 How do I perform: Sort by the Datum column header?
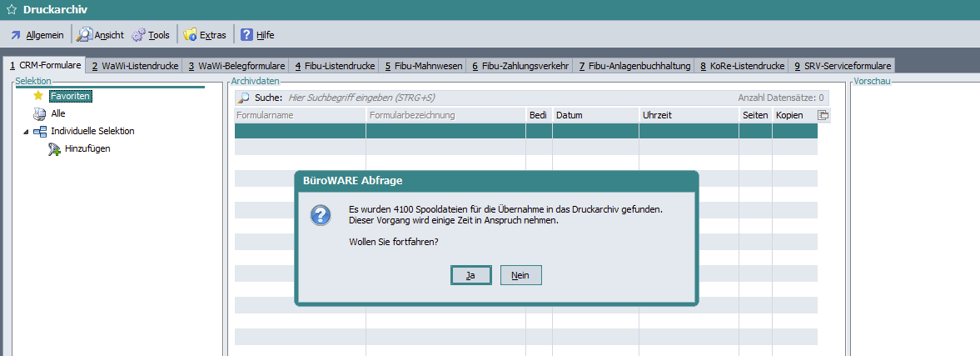594,115
